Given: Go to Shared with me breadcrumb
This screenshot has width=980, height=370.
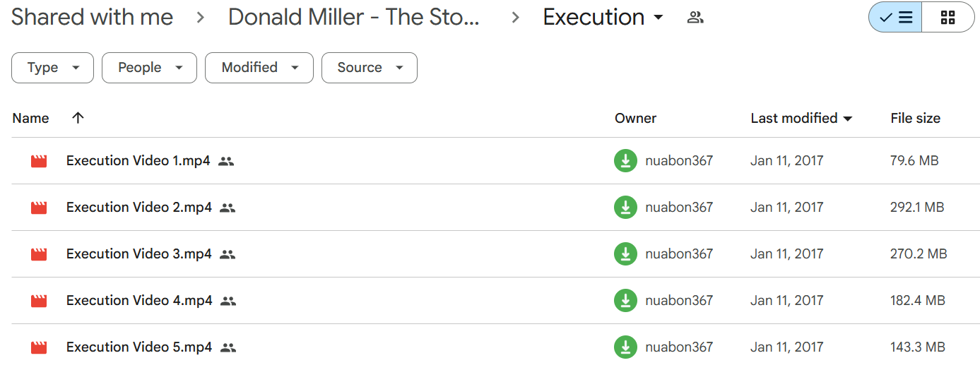Looking at the screenshot, I should (x=92, y=18).
